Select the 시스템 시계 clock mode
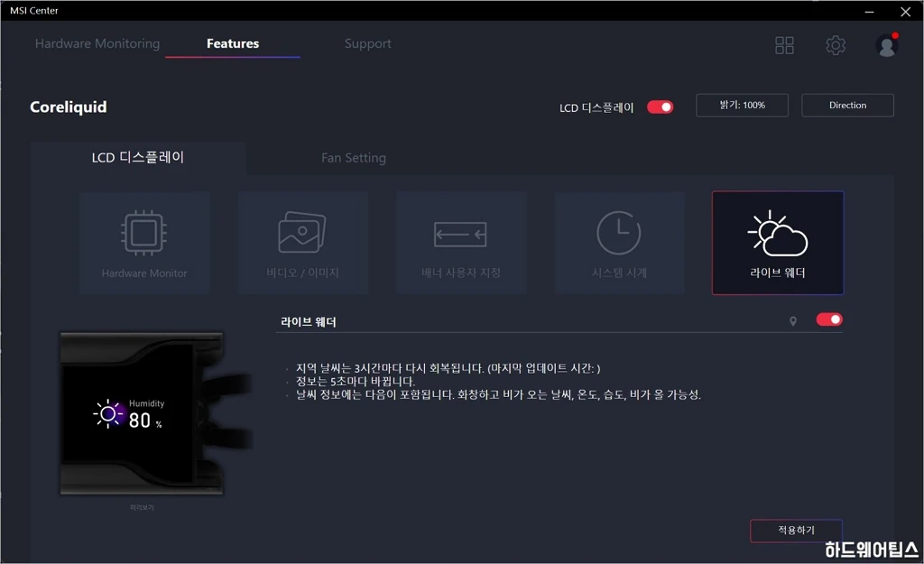Image resolution: width=924 pixels, height=564 pixels. click(x=619, y=242)
